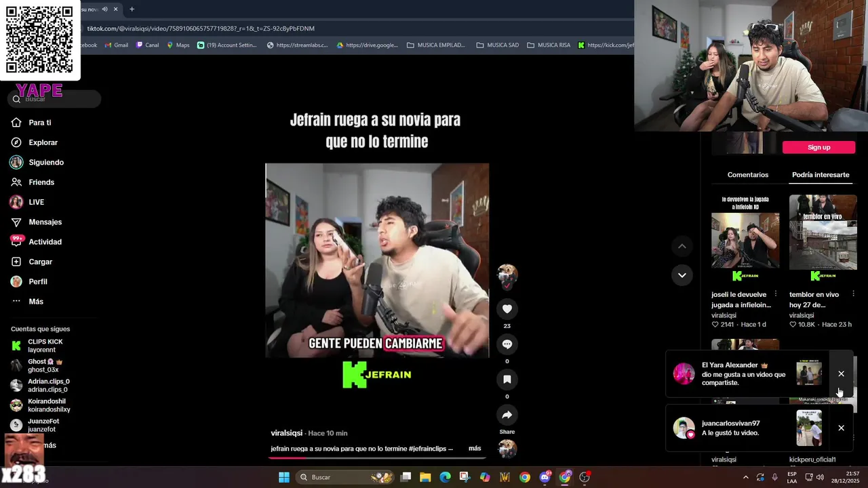Switch to the Podría interesarte tab
This screenshot has height=488, width=868.
[821, 175]
